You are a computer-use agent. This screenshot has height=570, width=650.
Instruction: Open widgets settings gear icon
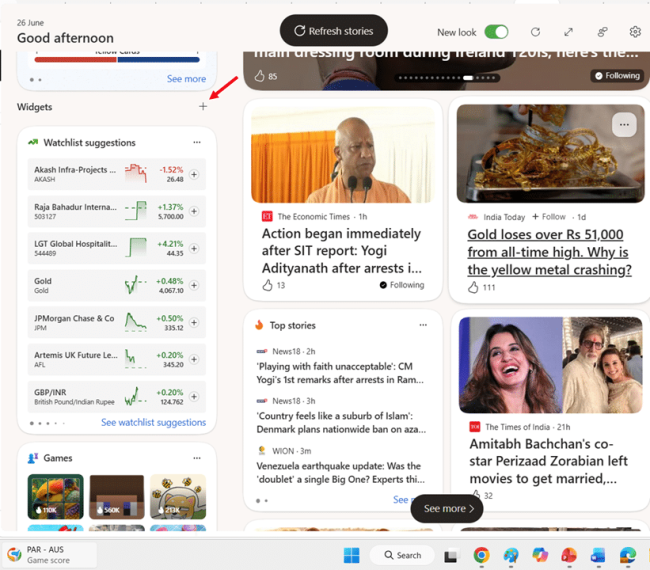tap(635, 32)
